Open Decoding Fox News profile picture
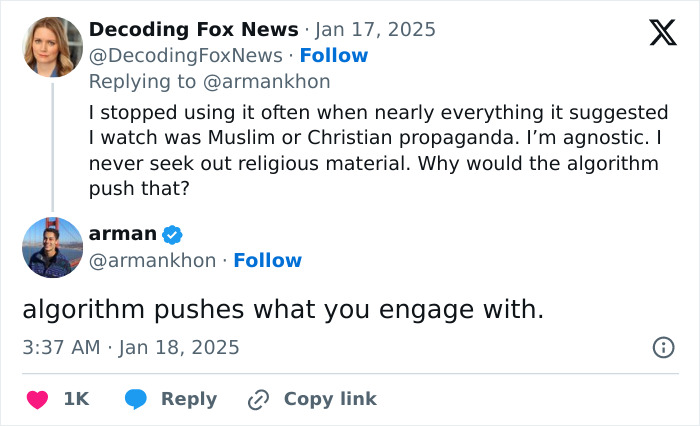 (x=52, y=46)
